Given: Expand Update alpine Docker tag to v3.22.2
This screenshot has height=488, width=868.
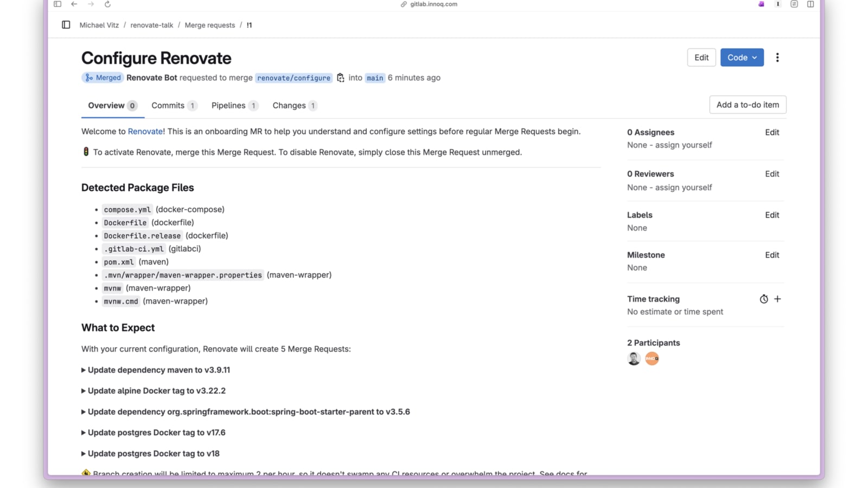Looking at the screenshot, I should click(154, 391).
